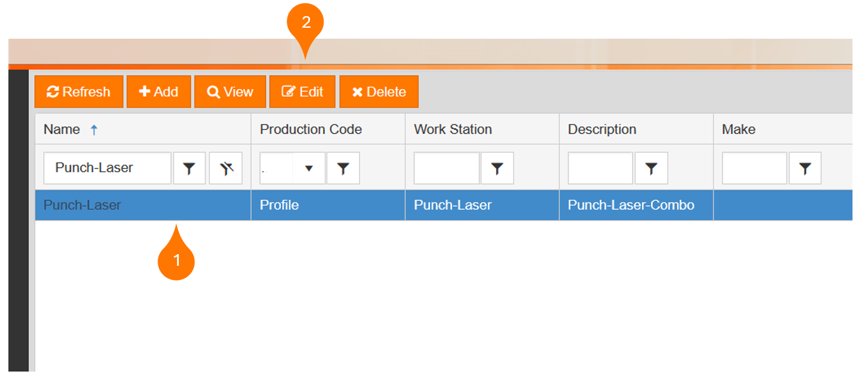This screenshot has height=378, width=868.
Task: Sort by the Work Station column header
Action: pos(453,129)
